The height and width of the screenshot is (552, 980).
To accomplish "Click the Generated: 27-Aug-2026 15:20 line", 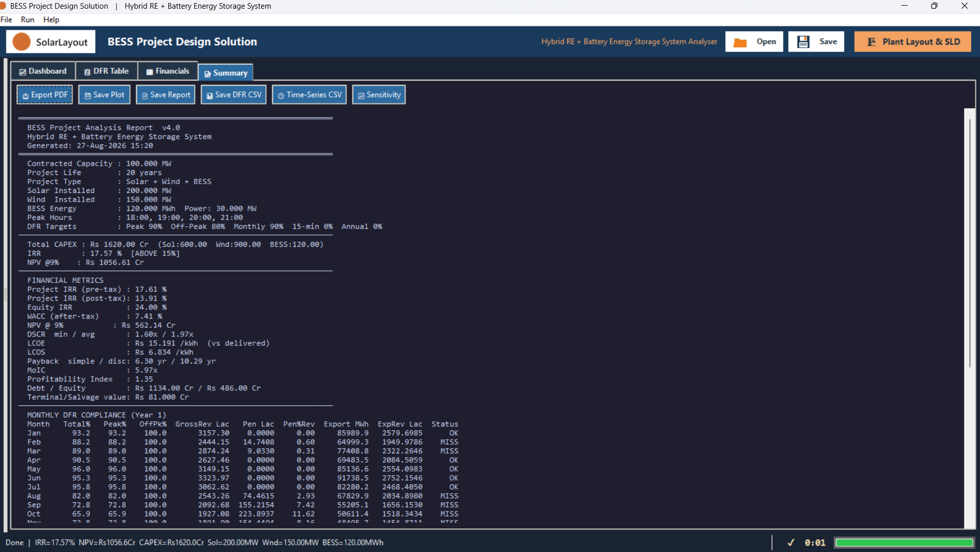I will 90,146.
